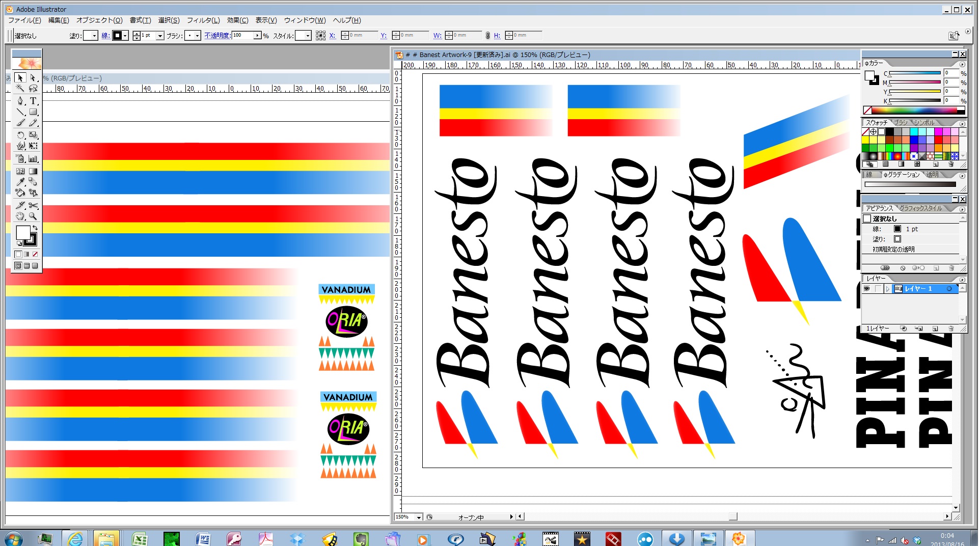Create new layer in Layers panel

(935, 329)
